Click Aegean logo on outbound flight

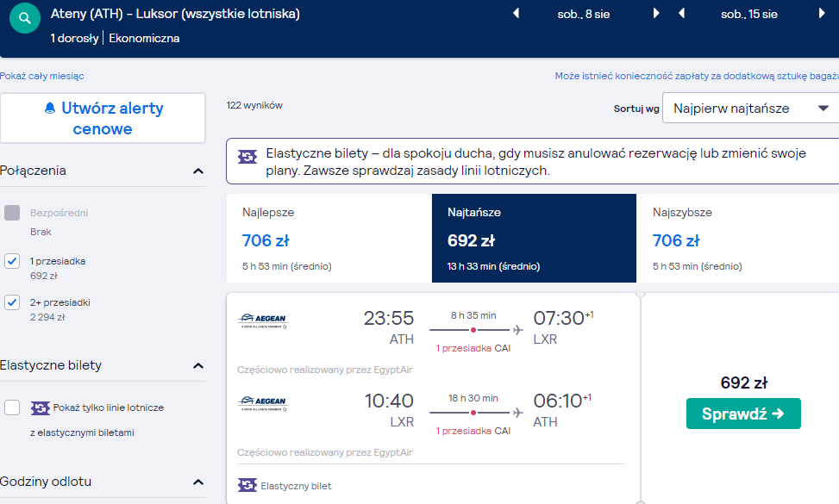pyautogui.click(x=263, y=320)
